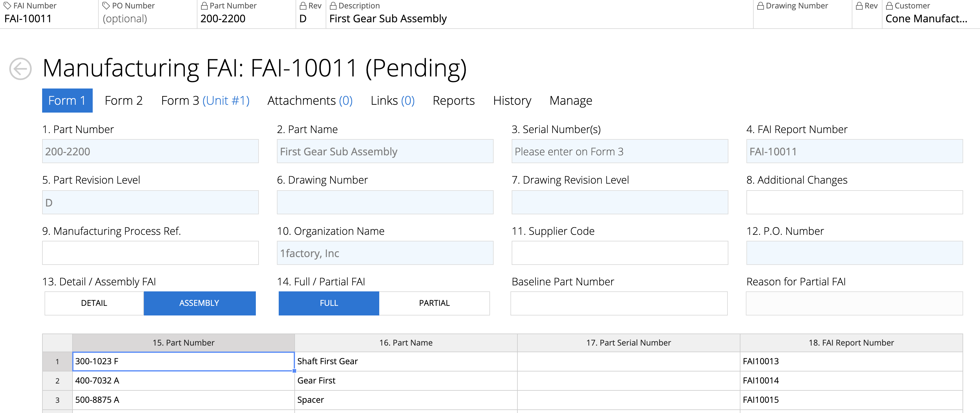Screen dimensions: 980x413
Task: Select DETAIL for Detail / Assembly FAI
Action: coord(94,303)
